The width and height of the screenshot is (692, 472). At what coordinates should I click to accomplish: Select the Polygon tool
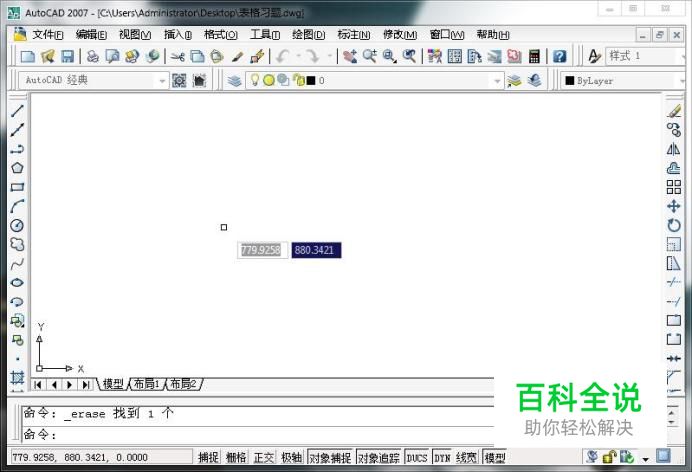(x=17, y=168)
